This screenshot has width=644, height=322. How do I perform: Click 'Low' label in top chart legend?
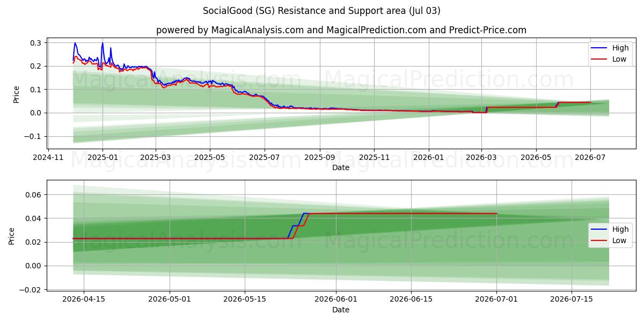620,59
